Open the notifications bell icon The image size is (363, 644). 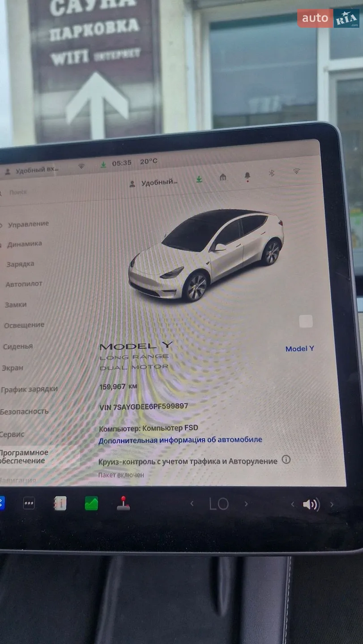coord(248,176)
